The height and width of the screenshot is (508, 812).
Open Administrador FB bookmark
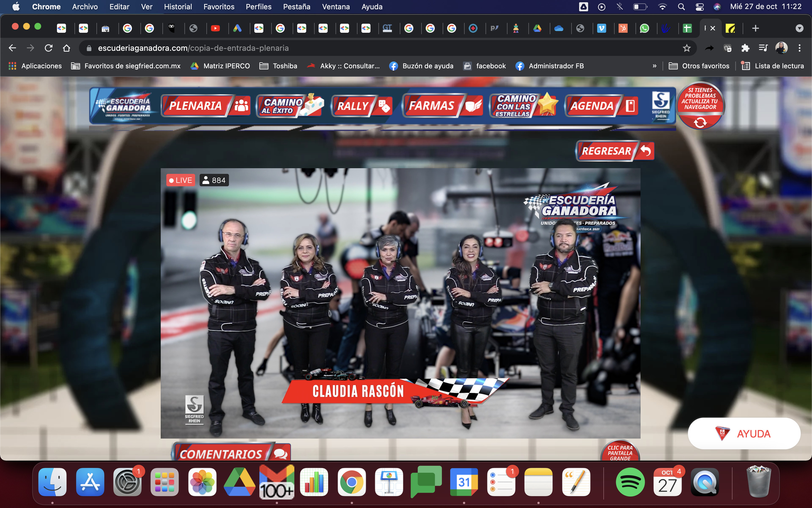(x=550, y=66)
